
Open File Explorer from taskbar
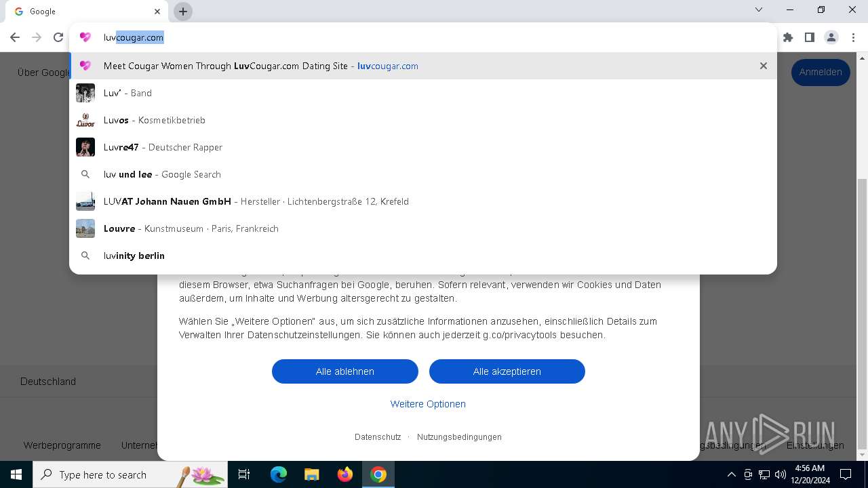pyautogui.click(x=311, y=474)
